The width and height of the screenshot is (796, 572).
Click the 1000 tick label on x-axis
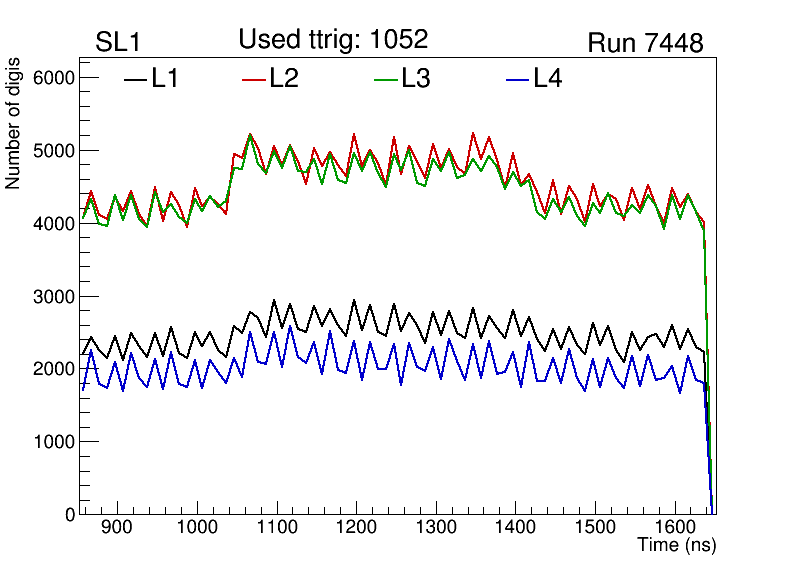point(197,528)
